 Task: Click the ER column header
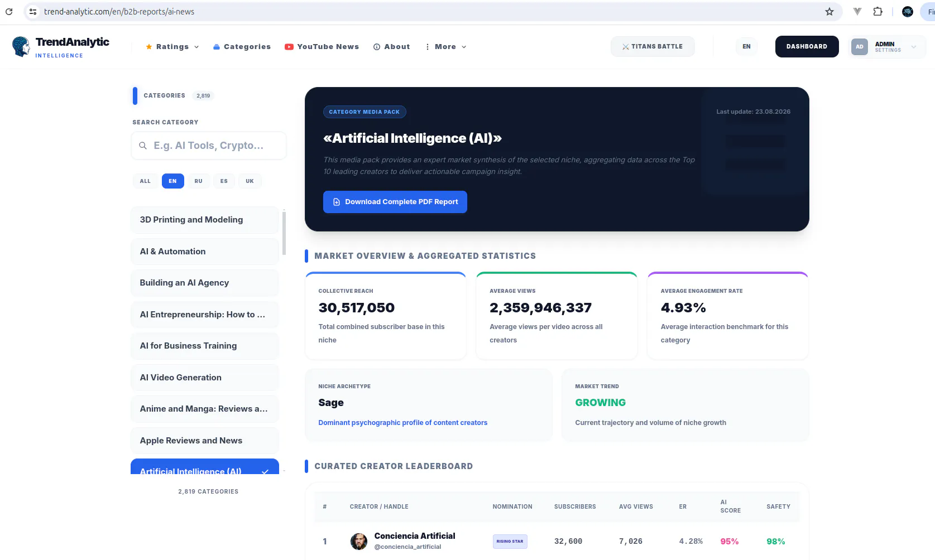tap(683, 506)
